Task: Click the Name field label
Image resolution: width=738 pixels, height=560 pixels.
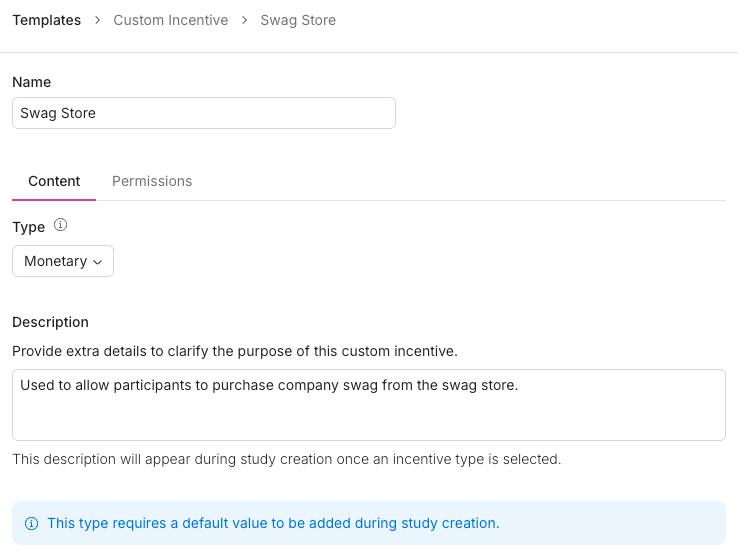Action: click(31, 82)
